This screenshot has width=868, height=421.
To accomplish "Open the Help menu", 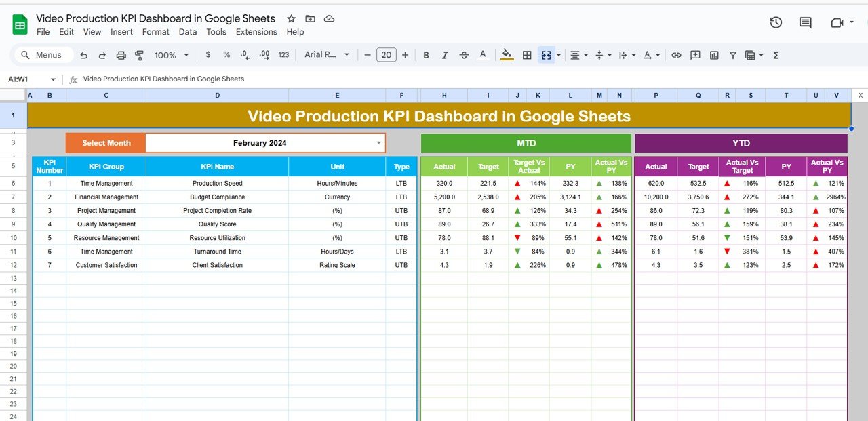I will click(x=295, y=32).
